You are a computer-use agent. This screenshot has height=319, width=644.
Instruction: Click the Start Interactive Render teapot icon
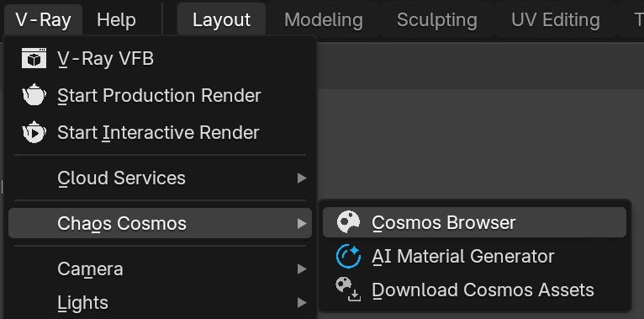[x=34, y=132]
